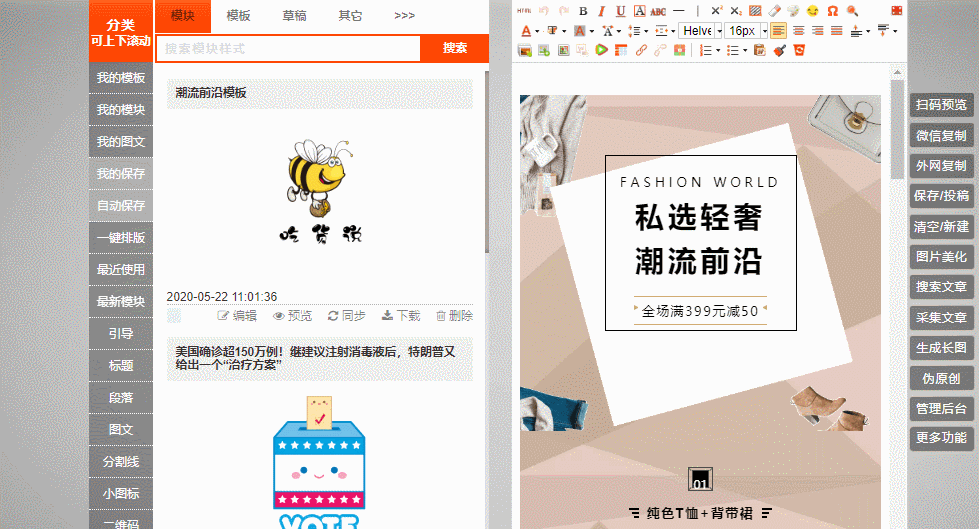Click the 保存/投稿 button

point(941,196)
